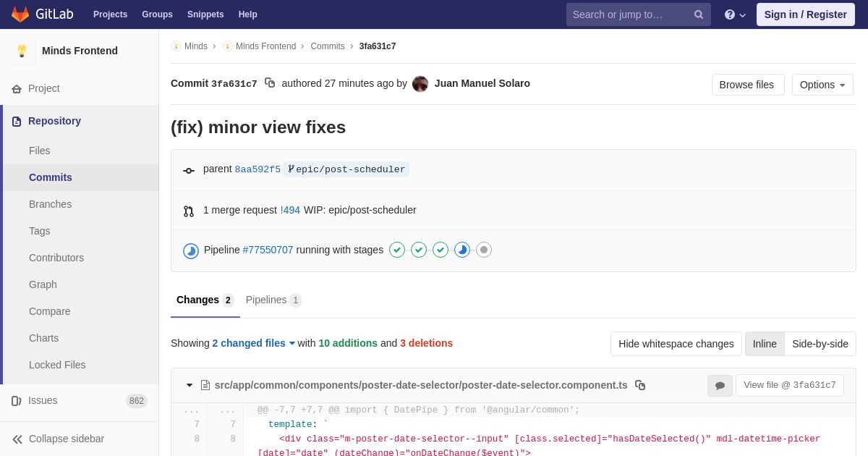Expand the 2 changed files dropdown
Screen dimensions: 868x456
254,343
